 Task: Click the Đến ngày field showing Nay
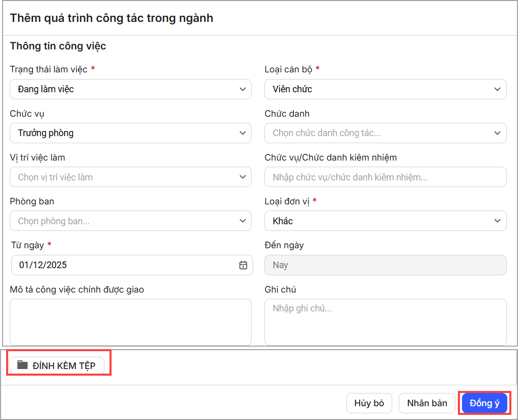point(385,265)
